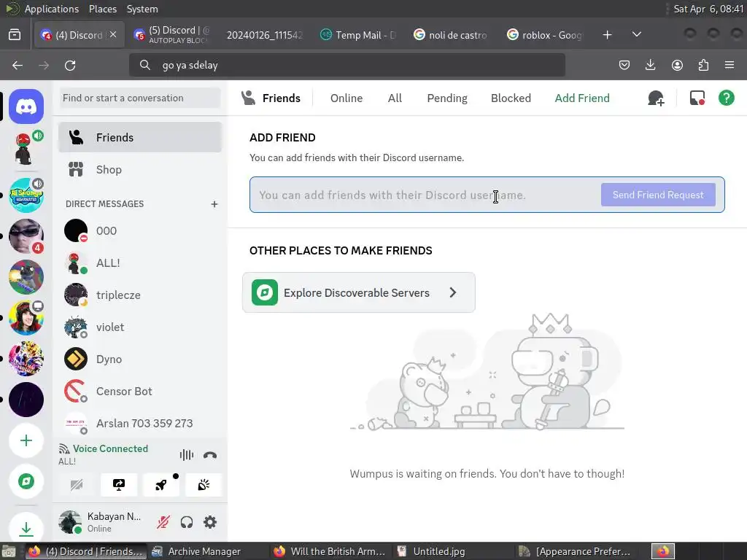Select Friends in sidebar
This screenshot has height=560, width=747.
coord(140,137)
